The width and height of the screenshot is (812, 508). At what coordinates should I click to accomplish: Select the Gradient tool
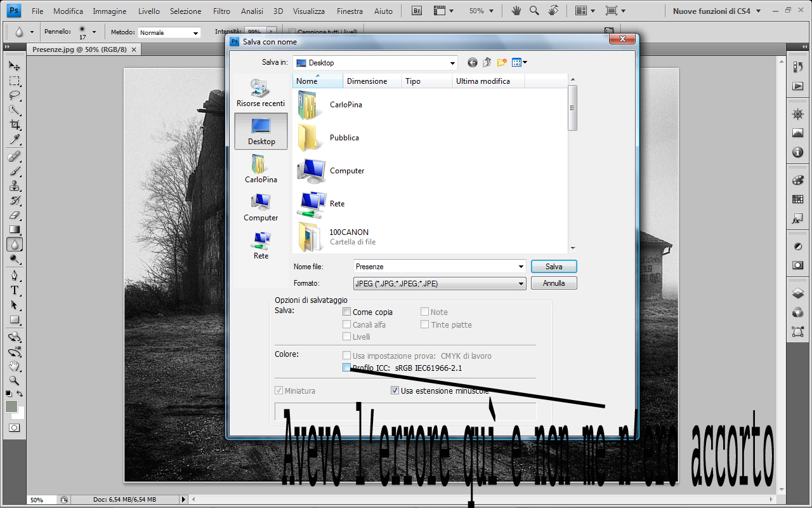(x=14, y=230)
